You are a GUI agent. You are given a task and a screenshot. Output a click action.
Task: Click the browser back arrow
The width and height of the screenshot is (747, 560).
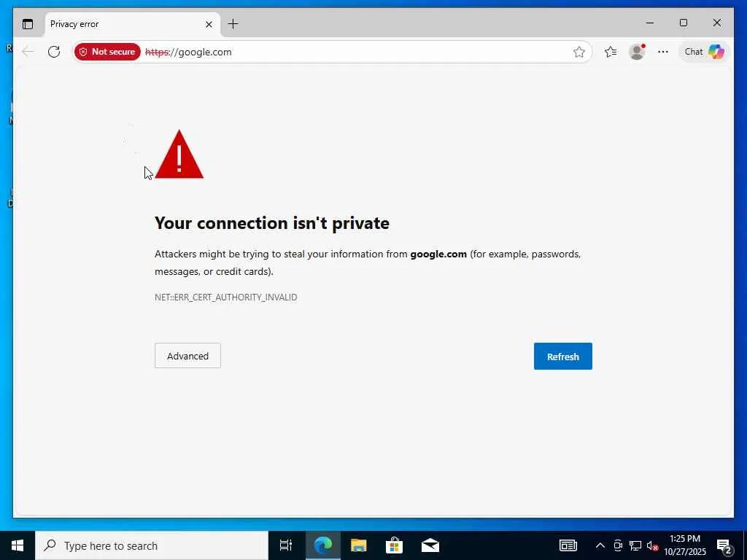[28, 52]
